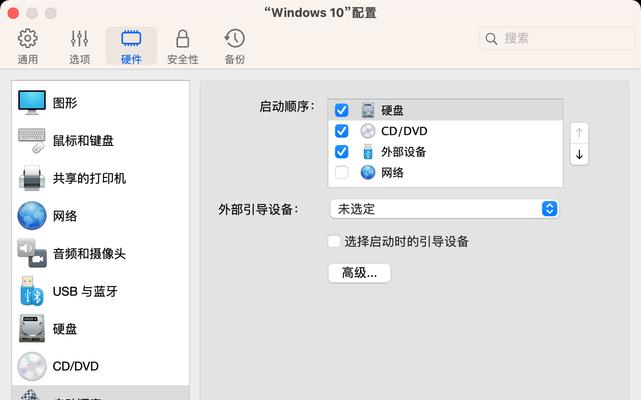This screenshot has height=400, width=641.
Task: Select 图形 text in hardware sidebar
Action: click(65, 103)
